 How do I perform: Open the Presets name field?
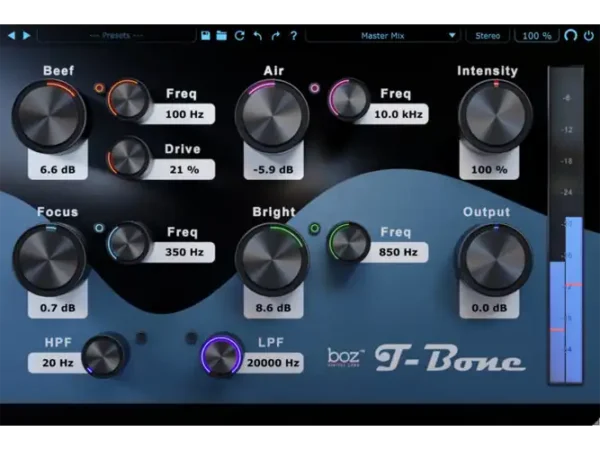[x=116, y=36]
